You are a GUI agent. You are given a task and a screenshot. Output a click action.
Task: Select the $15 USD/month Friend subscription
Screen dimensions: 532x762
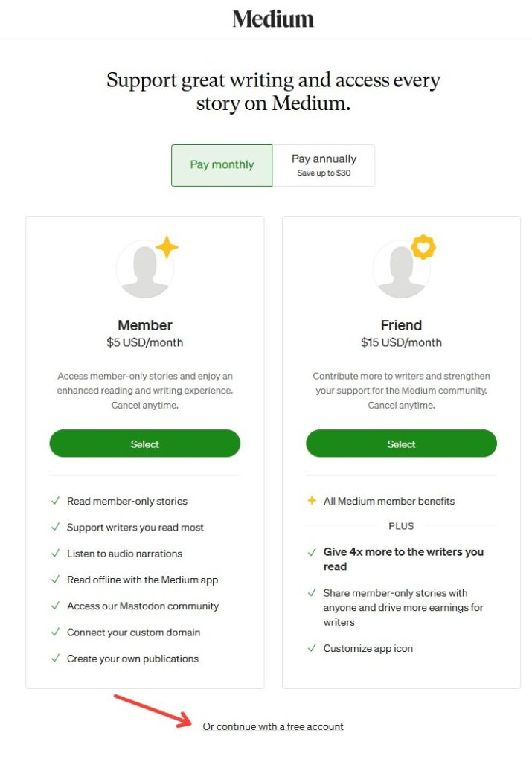pyautogui.click(x=401, y=444)
